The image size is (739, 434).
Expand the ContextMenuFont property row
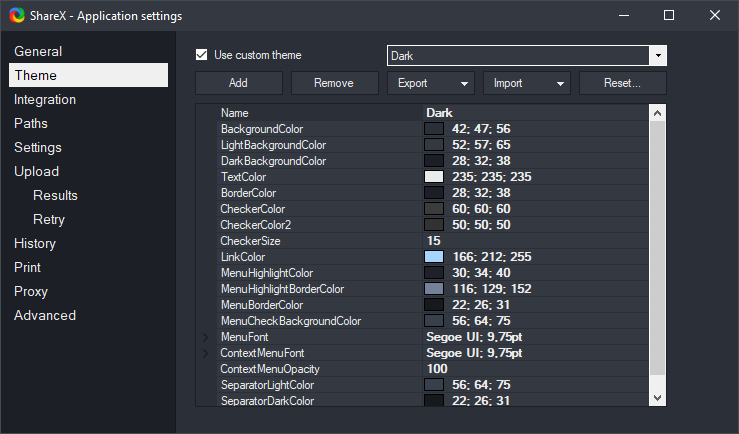point(206,354)
